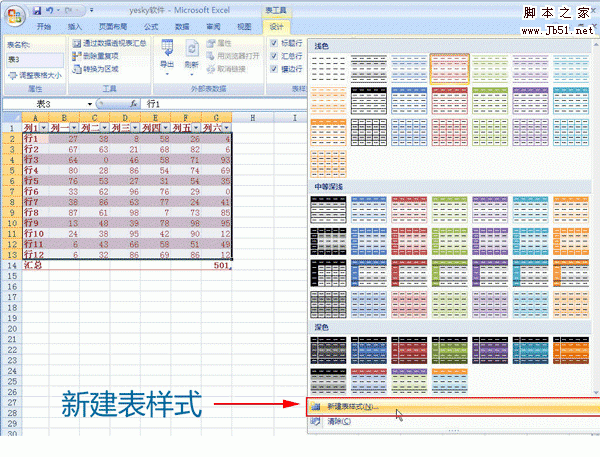This screenshot has width=600, height=457.
Task: Switch to the 数据 ribbon tab
Action: 182,26
